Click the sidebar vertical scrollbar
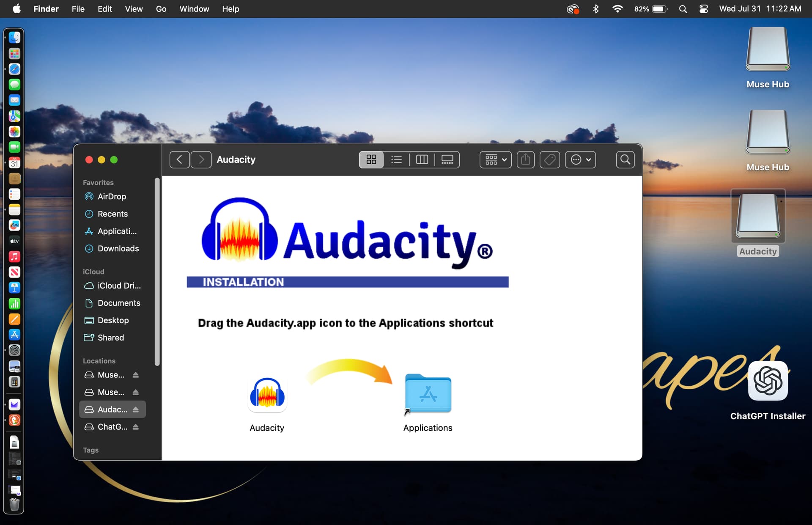Image resolution: width=812 pixels, height=525 pixels. pos(157,271)
